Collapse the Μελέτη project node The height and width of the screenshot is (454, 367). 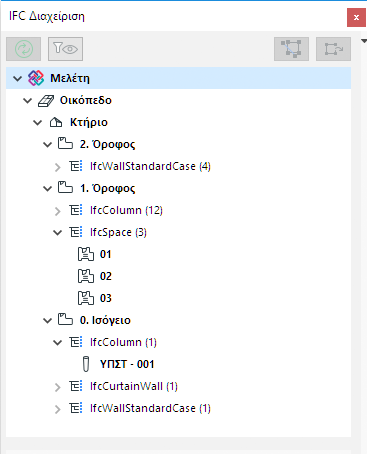[x=17, y=79]
